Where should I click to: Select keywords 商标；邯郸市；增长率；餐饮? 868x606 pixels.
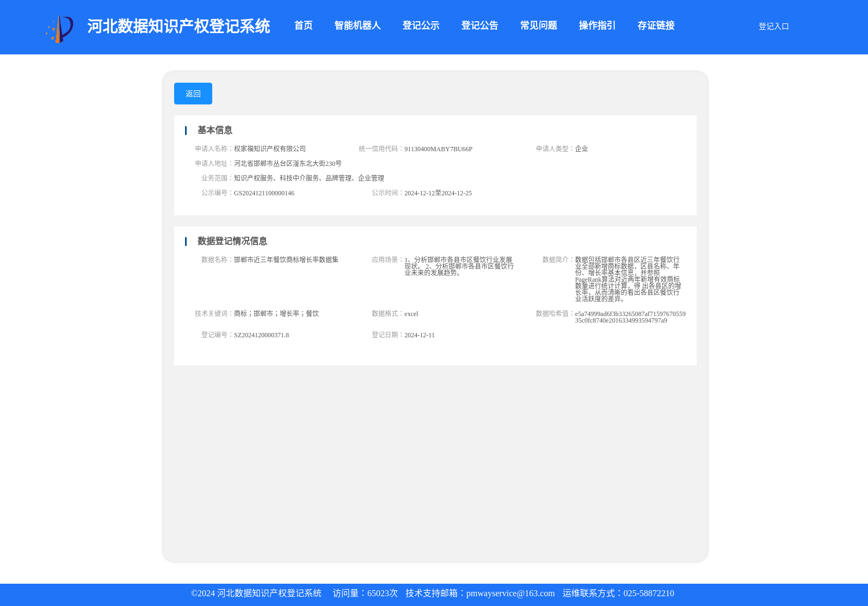(x=276, y=314)
